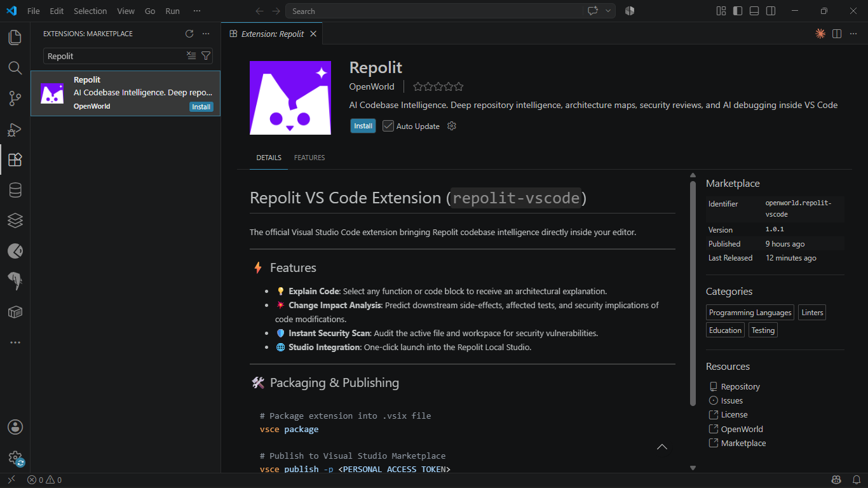Expand the chat dropdown chevron in title bar
Viewport: 868px width, 488px height.
coord(608,11)
